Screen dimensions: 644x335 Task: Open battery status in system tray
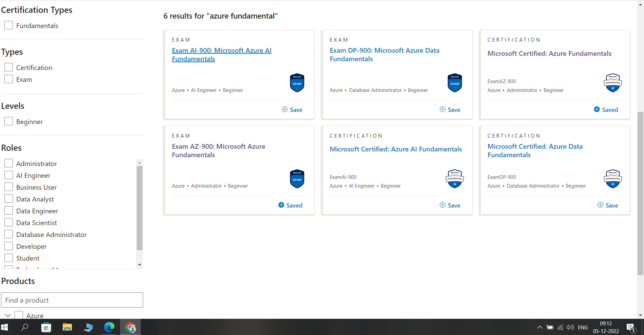(550, 327)
